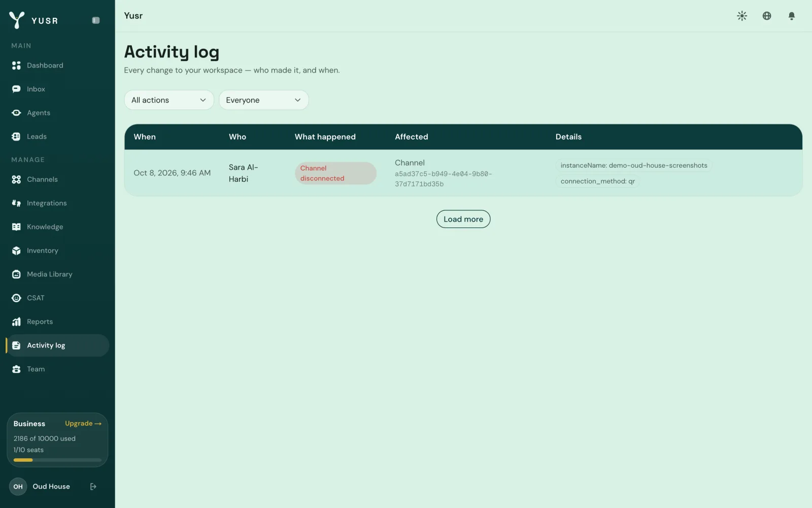This screenshot has height=508, width=812.
Task: Click the Load more button
Action: point(463,219)
